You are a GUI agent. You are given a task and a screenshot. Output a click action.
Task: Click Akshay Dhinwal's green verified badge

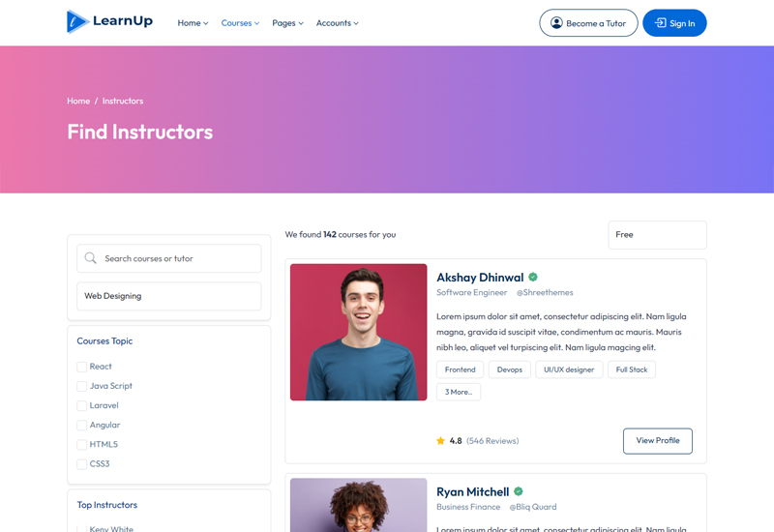click(533, 278)
